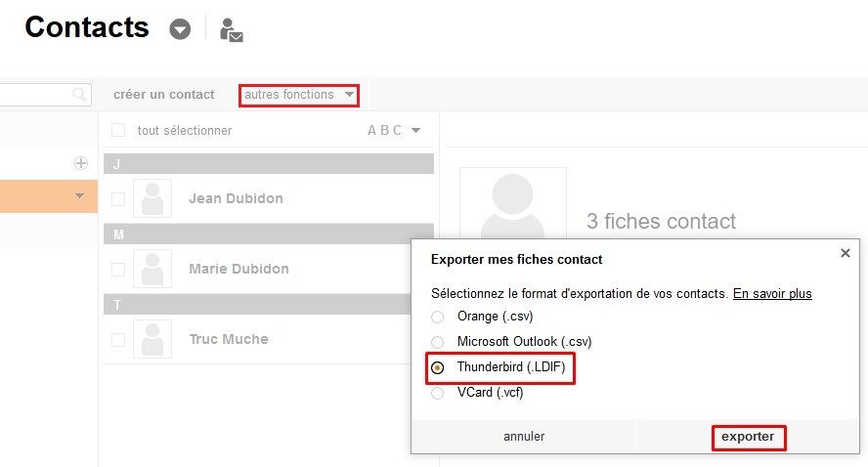Open the 'autres fonctions' dropdown menu
This screenshot has height=467, width=868.
tap(299, 95)
